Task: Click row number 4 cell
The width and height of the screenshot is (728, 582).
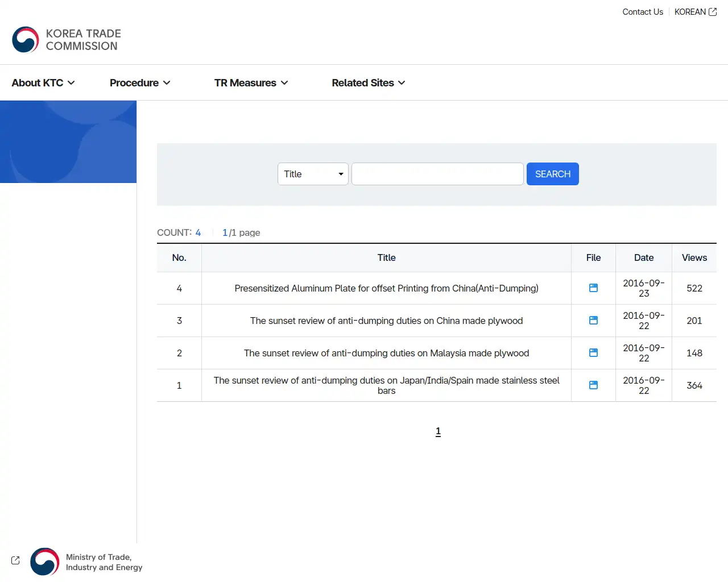Action: (179, 288)
